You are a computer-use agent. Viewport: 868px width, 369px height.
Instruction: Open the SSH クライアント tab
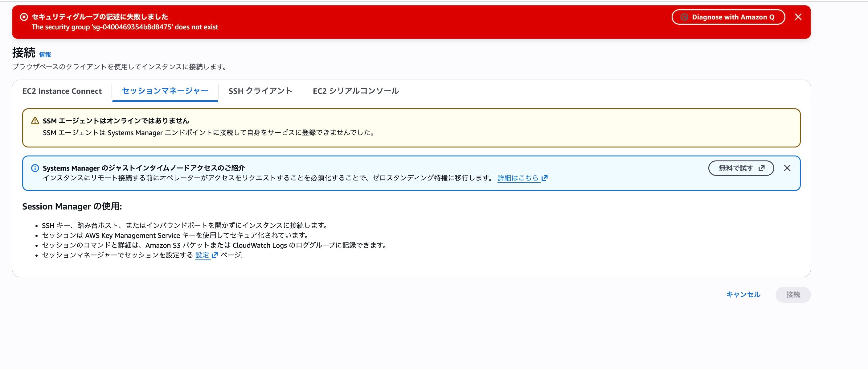(260, 91)
